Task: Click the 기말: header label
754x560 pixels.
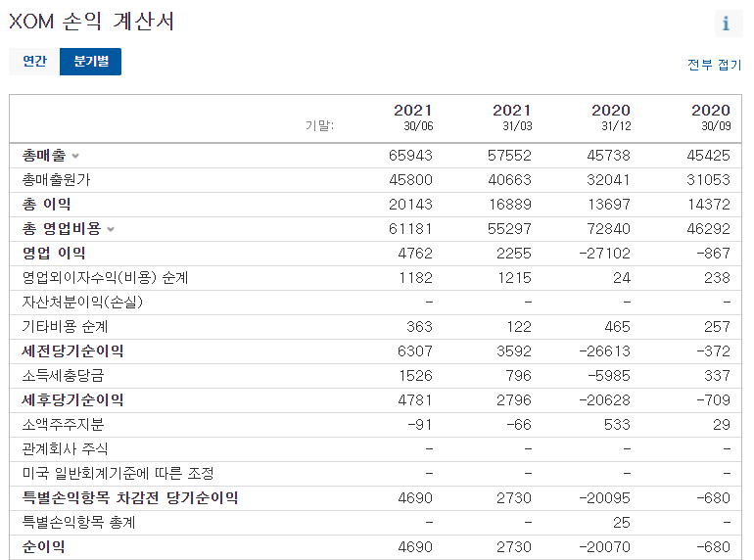Action: [x=320, y=125]
